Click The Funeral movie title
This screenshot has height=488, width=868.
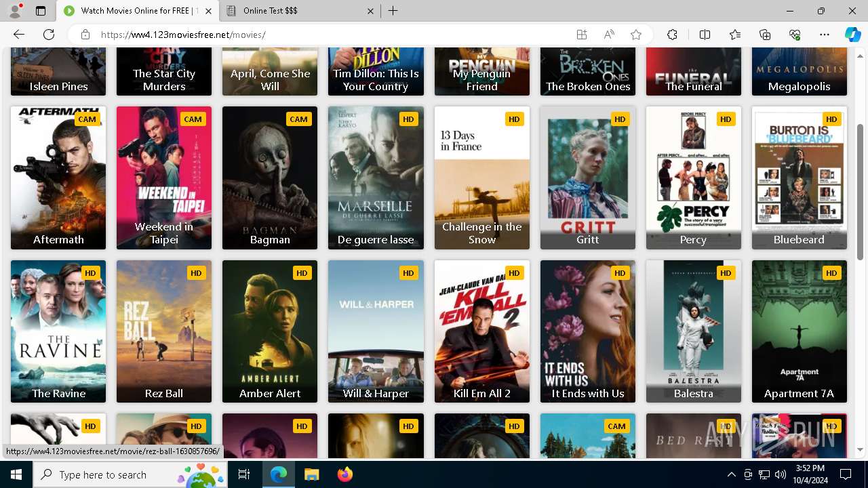694,86
